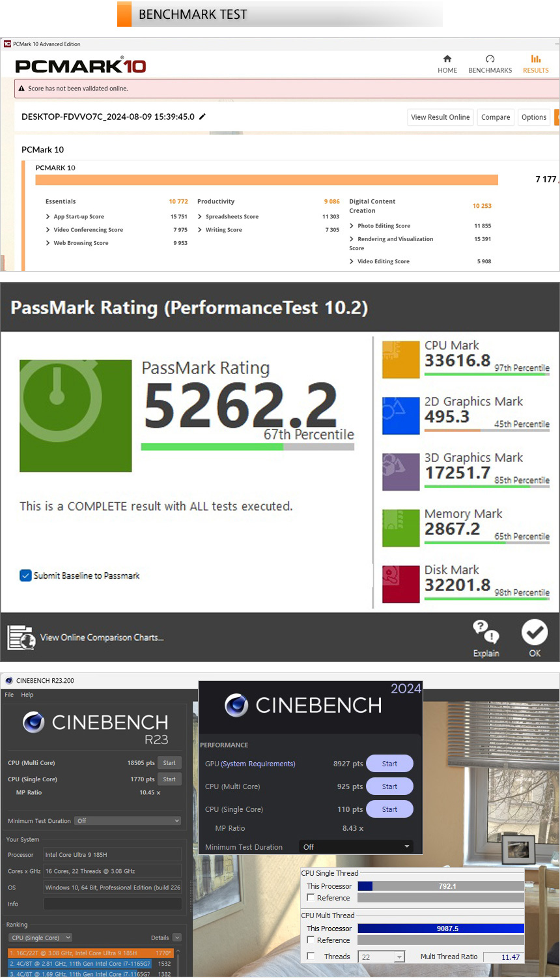Check Reference under CPU Single Thread
Screen dimensions: 560x980
pos(311,897)
